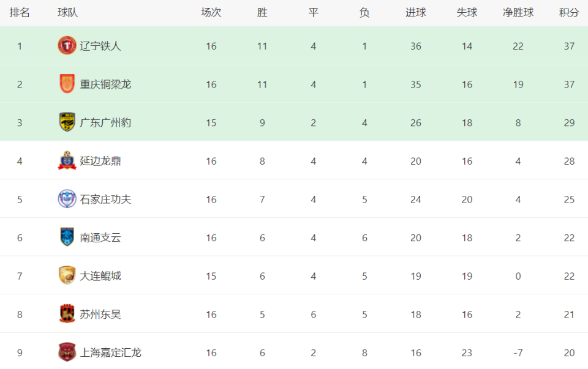The image size is (588, 369).
Task: Select the 延边龙鼎 club logo
Action: click(67, 161)
